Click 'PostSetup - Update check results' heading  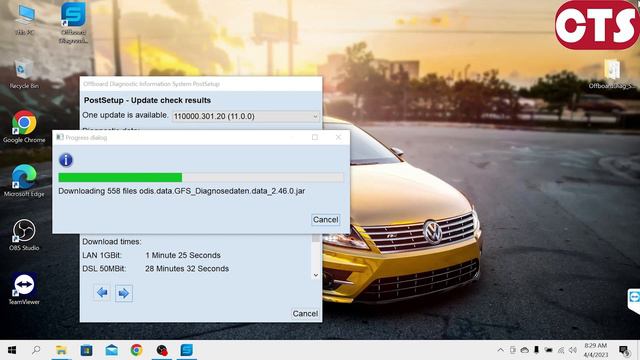click(x=147, y=100)
